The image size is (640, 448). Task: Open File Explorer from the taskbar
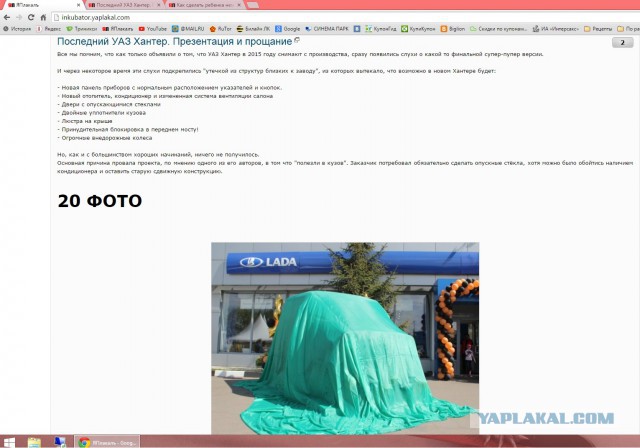34,442
